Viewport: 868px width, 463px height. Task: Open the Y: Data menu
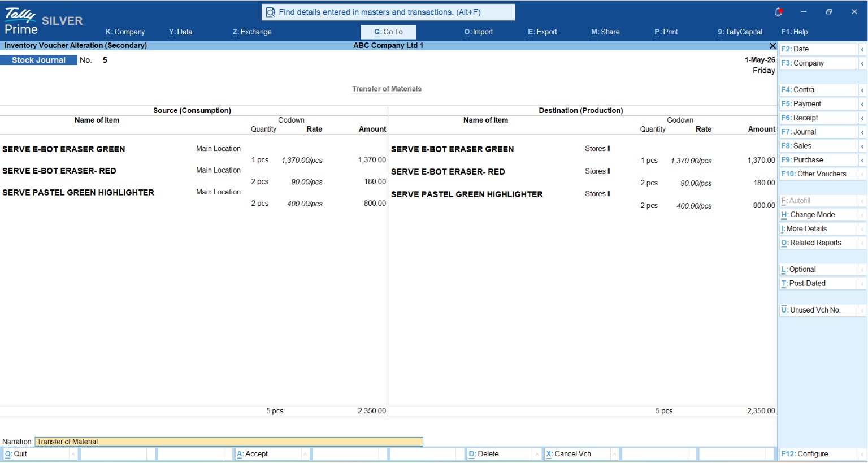(180, 32)
